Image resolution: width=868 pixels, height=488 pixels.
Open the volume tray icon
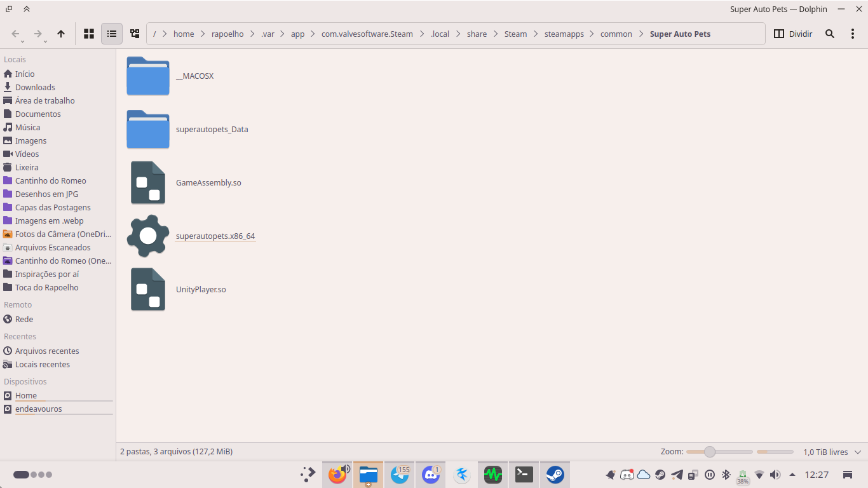775,475
